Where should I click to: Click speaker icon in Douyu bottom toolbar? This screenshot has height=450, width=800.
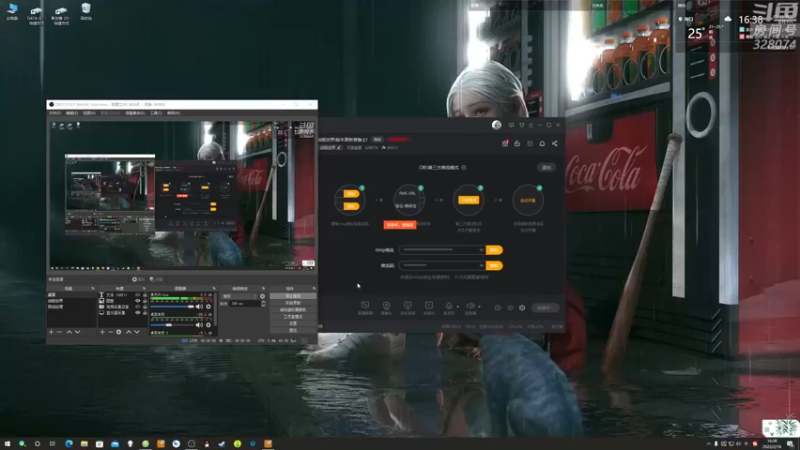coord(470,308)
